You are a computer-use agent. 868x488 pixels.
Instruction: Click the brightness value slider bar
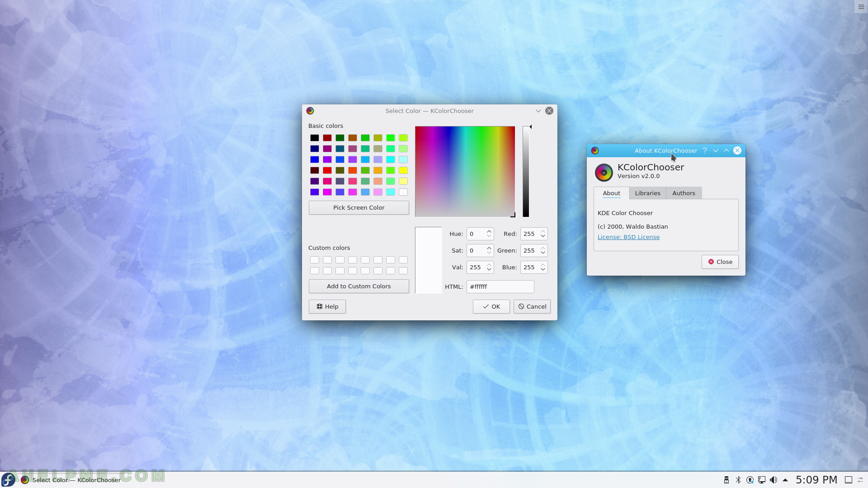(x=526, y=171)
